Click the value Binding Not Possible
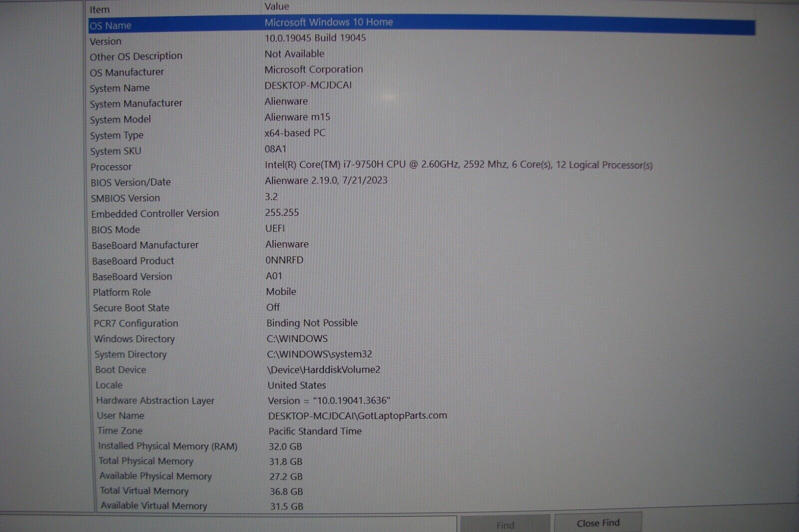Screen dimensions: 799x532 (x=312, y=323)
